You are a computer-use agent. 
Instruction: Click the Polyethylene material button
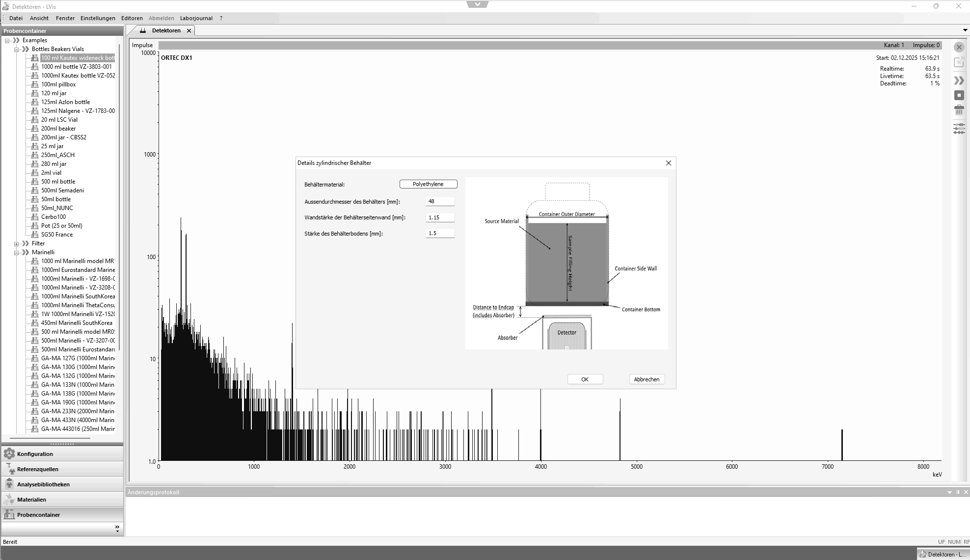[428, 184]
